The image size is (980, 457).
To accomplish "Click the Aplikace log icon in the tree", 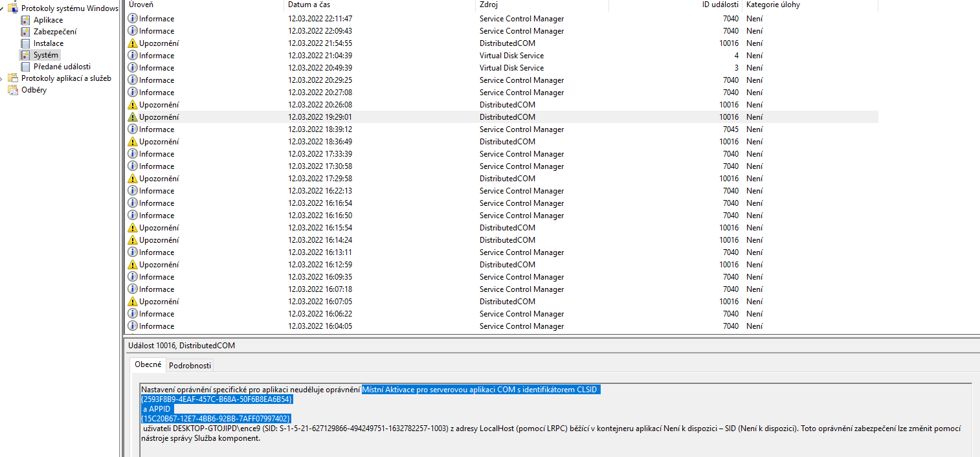I will [x=25, y=20].
